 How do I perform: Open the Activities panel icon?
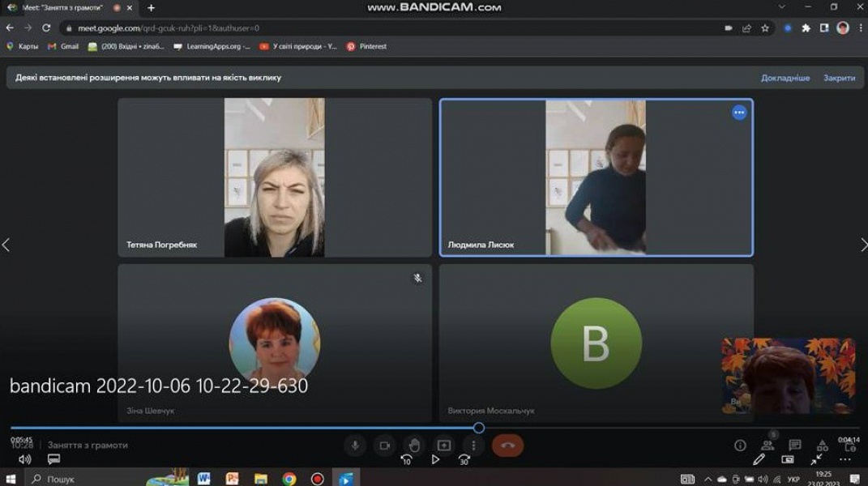point(823,446)
